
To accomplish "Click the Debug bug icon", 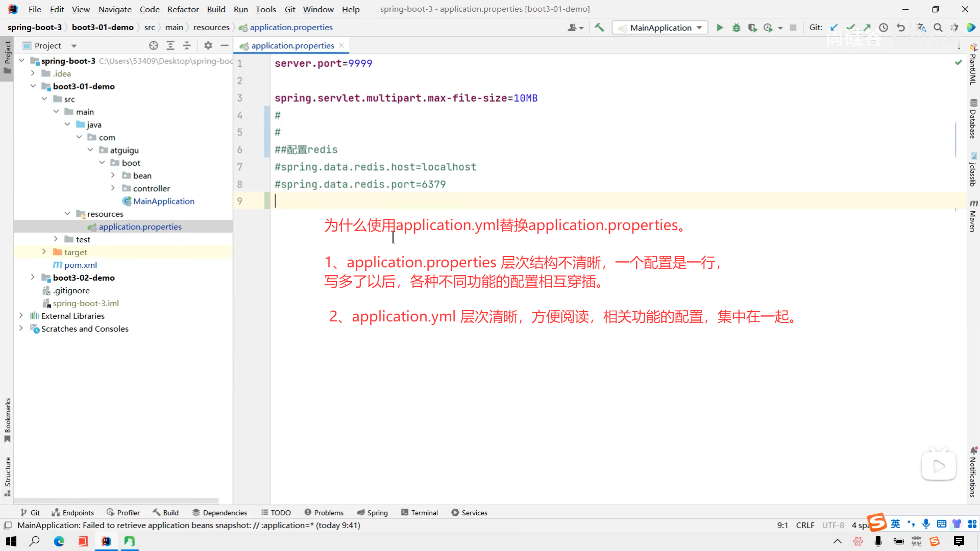I will 736,28.
